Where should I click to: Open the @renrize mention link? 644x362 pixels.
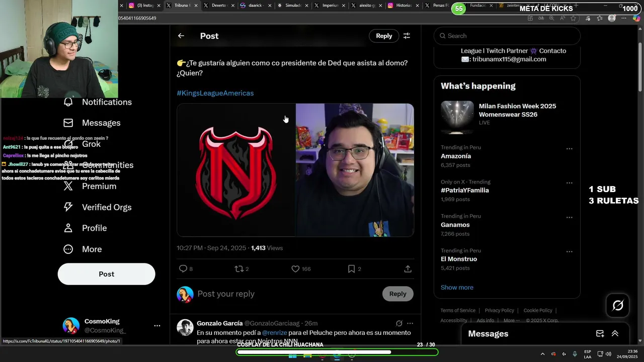(x=275, y=333)
